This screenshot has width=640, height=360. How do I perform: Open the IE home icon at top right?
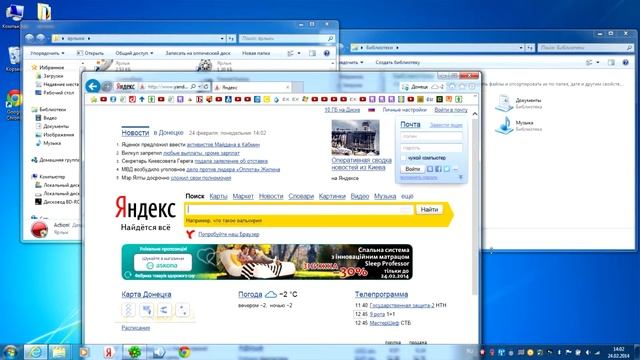(x=452, y=87)
